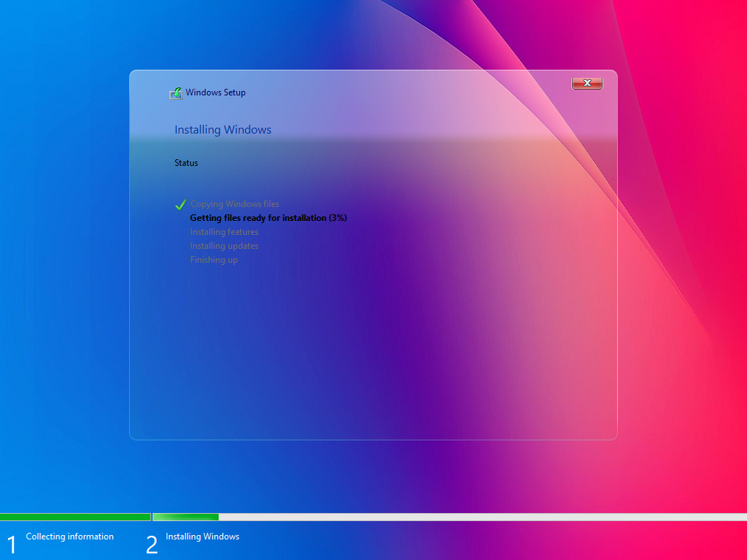The height and width of the screenshot is (560, 747).
Task: Click the completed Collecting information progress bar
Action: pyautogui.click(x=76, y=517)
